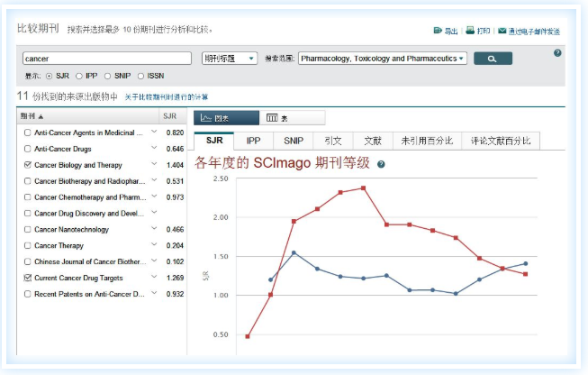Select the ISSN radio button
This screenshot has height=375, width=588.
point(140,77)
